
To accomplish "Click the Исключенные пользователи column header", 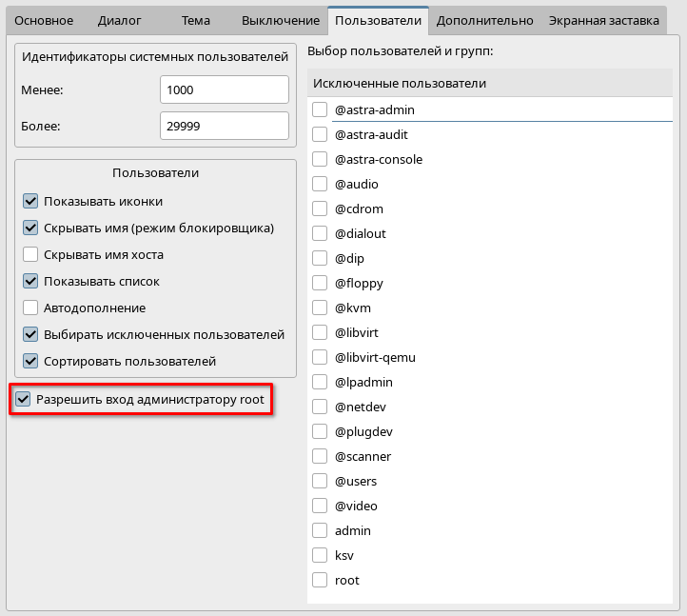I will tap(492, 84).
